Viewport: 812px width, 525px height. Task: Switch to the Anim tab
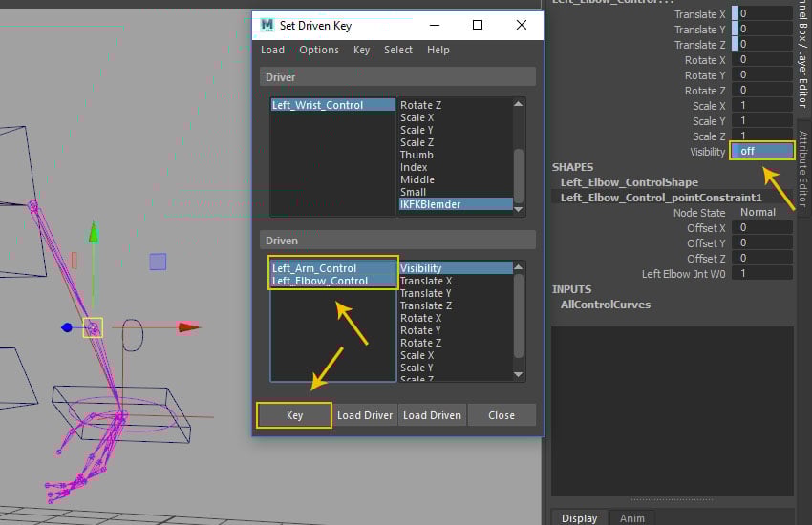(631, 518)
